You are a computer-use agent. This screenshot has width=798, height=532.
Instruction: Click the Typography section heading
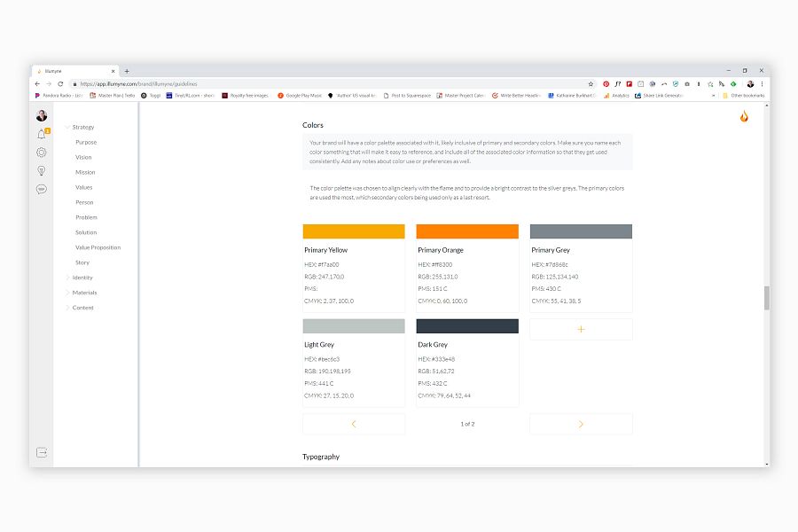(321, 457)
